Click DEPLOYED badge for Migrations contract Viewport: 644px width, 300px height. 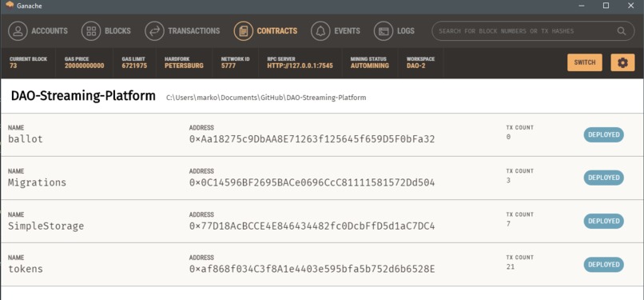click(604, 178)
